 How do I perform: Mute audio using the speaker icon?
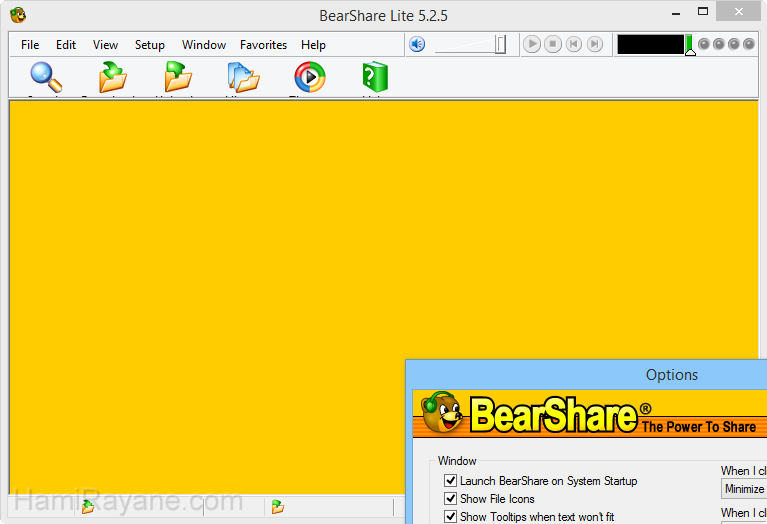coord(417,44)
